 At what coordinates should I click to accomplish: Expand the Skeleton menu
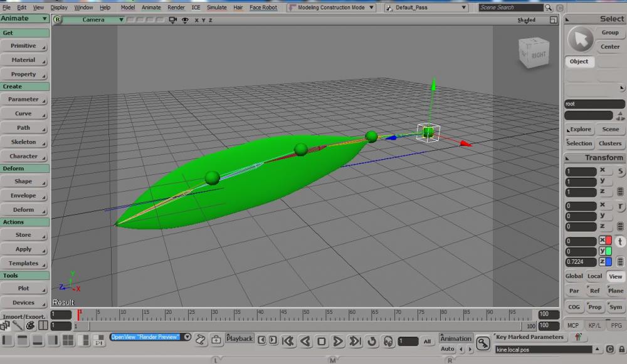tap(25, 142)
